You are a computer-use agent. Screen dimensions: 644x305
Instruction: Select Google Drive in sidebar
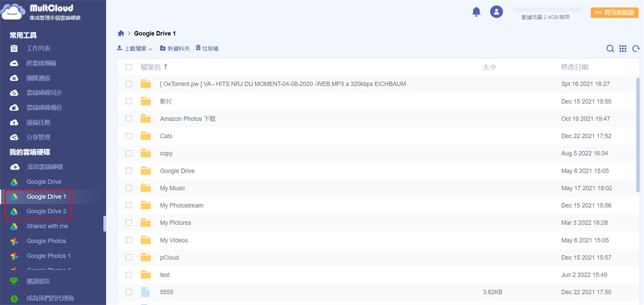44,182
